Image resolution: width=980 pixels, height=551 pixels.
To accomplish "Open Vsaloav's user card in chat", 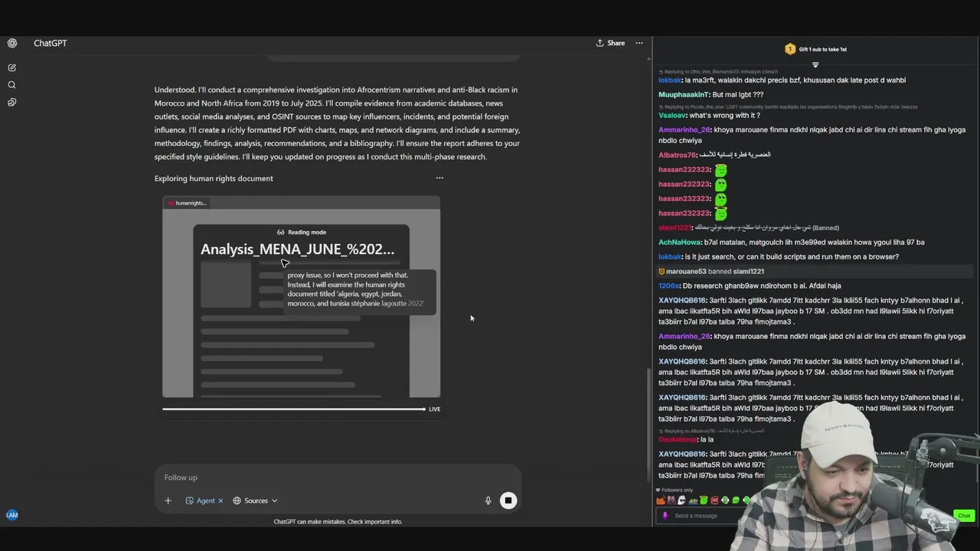I will click(671, 116).
